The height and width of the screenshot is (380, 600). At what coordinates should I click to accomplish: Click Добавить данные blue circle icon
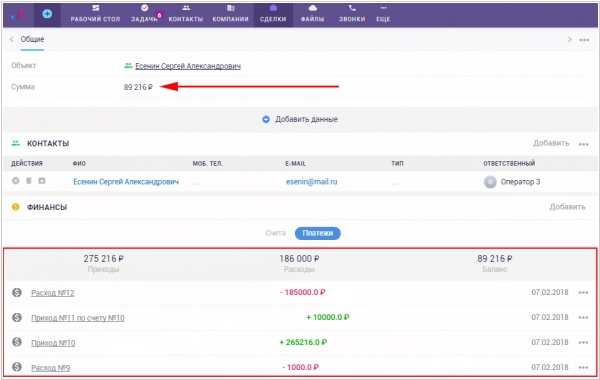tap(266, 119)
